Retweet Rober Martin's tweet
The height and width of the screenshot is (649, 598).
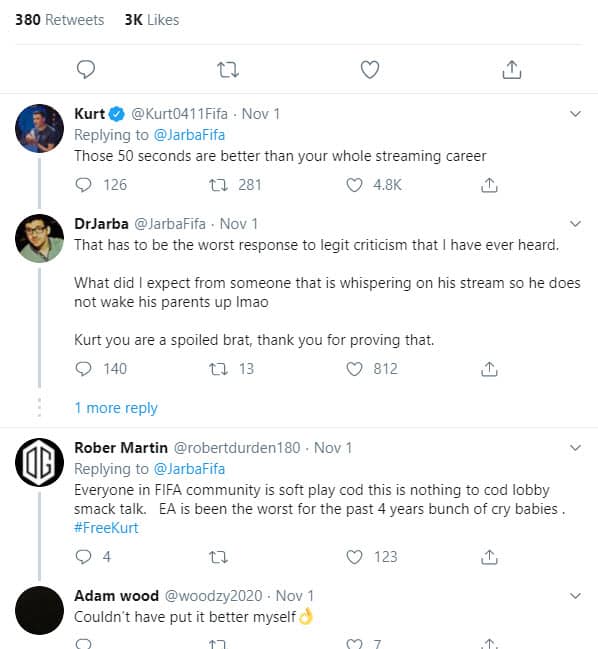click(218, 557)
